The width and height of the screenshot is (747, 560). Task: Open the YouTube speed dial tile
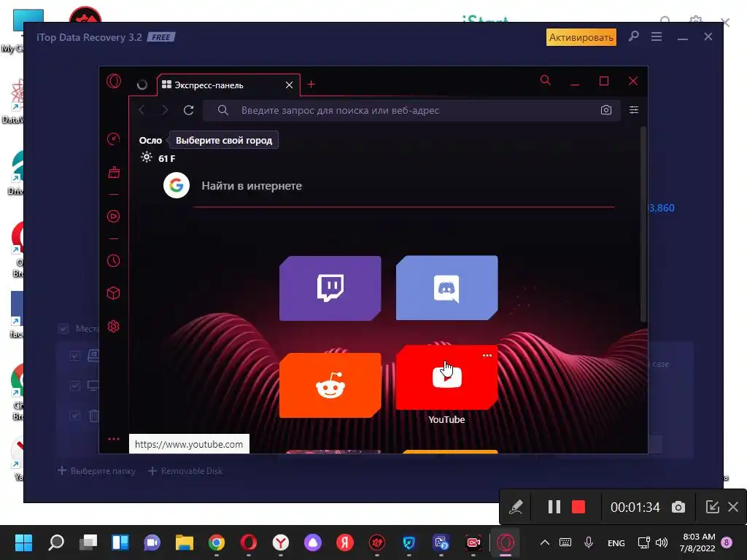[447, 377]
